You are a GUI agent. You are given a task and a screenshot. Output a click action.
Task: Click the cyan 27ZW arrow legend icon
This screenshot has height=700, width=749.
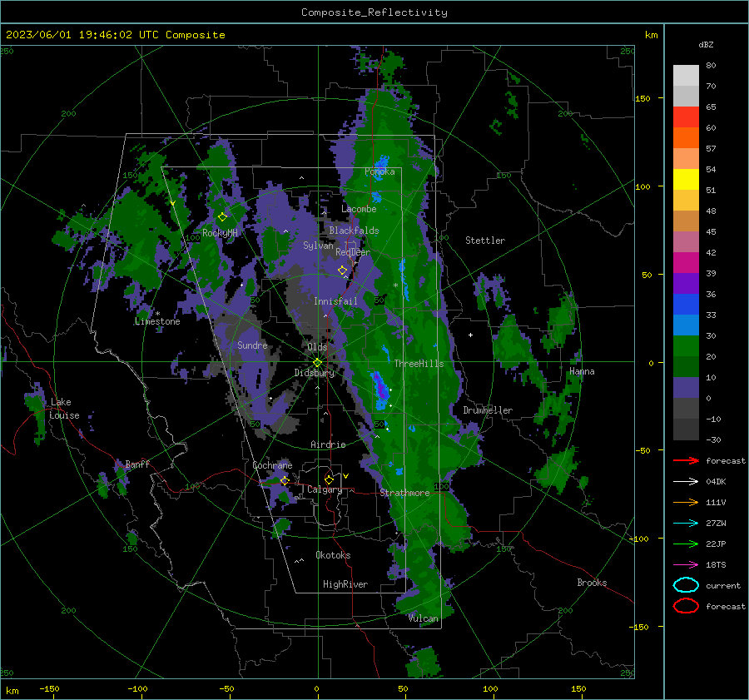686,523
